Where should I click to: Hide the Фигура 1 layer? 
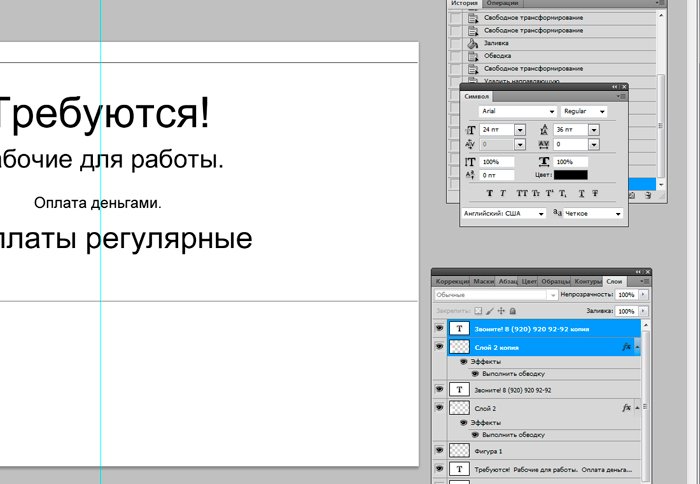click(x=439, y=451)
